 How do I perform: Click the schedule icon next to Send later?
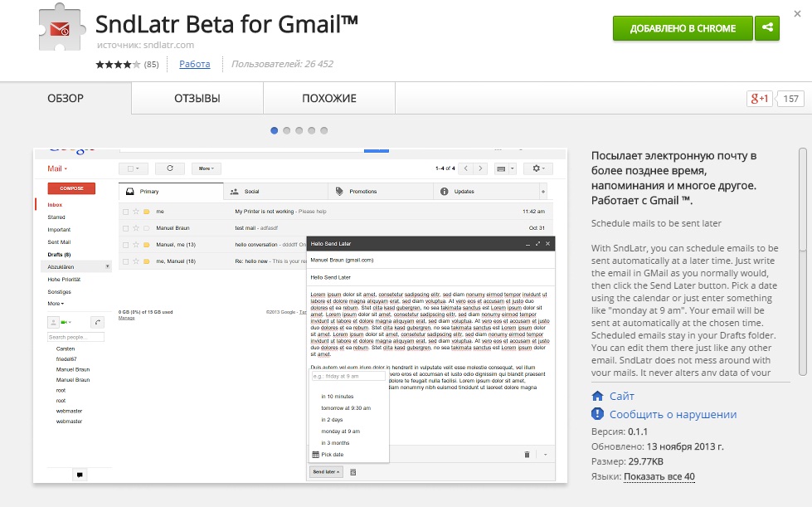tap(353, 472)
